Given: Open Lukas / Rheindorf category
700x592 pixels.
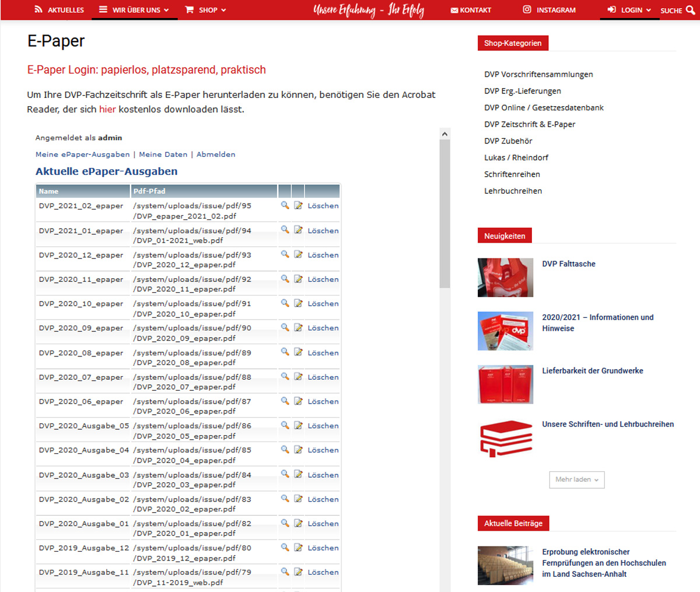Looking at the screenshot, I should click(x=516, y=157).
